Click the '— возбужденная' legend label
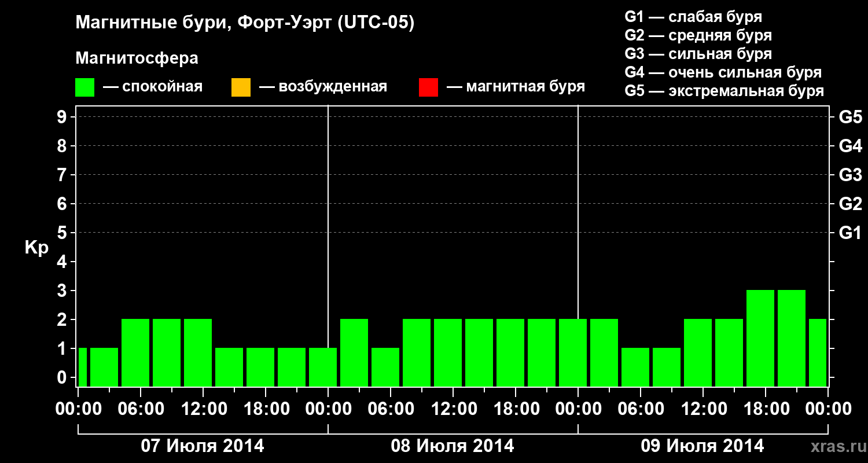The height and width of the screenshot is (463, 868). [323, 87]
